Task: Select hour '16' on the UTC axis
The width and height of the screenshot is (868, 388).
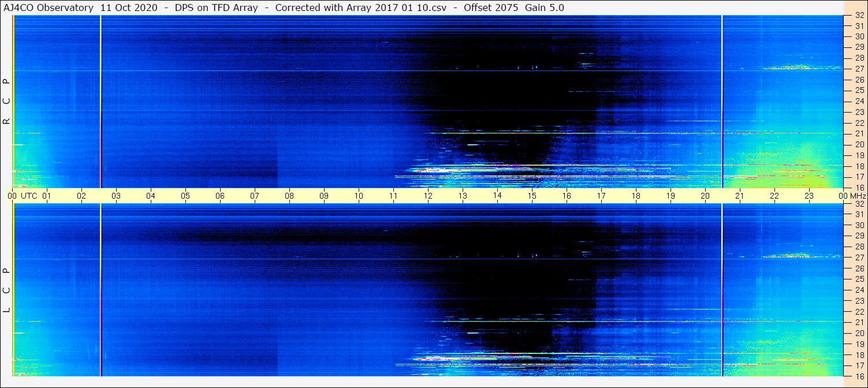Action: [x=567, y=196]
